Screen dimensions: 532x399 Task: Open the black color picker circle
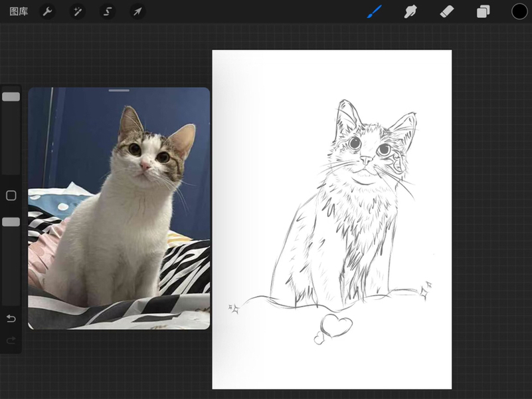coord(519,11)
